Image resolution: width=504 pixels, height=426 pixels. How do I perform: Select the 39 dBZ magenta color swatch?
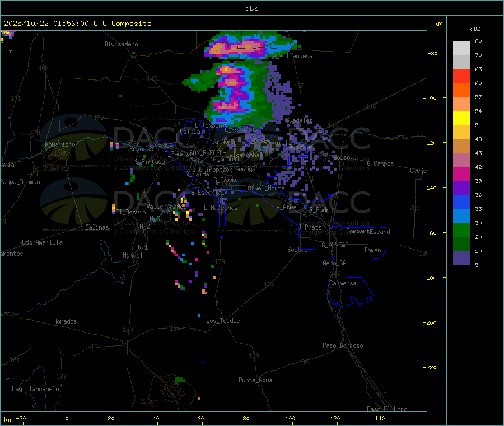[x=461, y=174]
